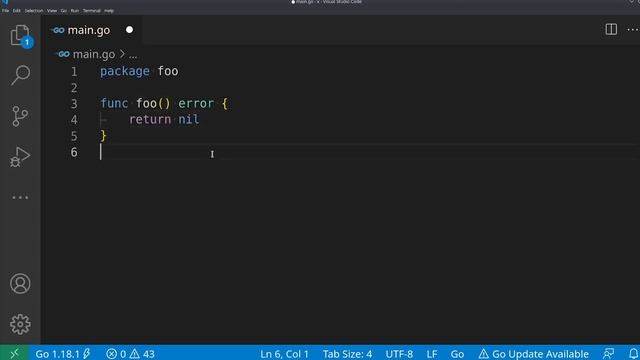Click the 'func' keyword on line 3
This screenshot has width=640, height=360.
tap(114, 103)
